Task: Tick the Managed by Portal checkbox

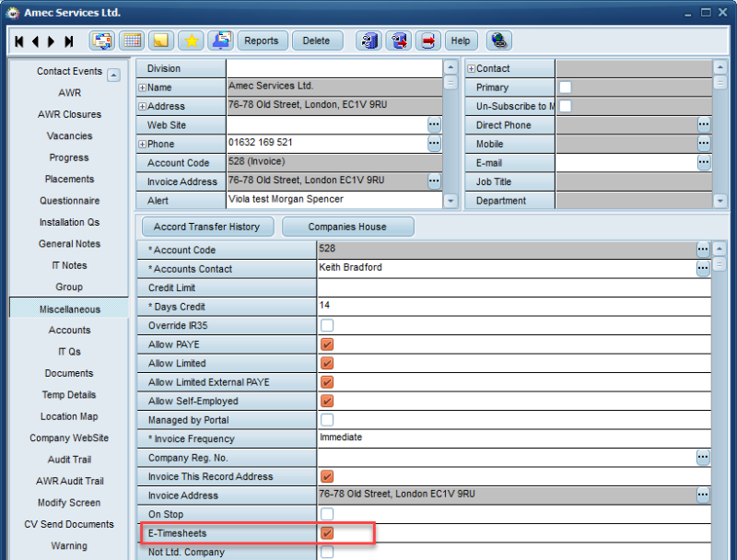Action: pyautogui.click(x=327, y=419)
